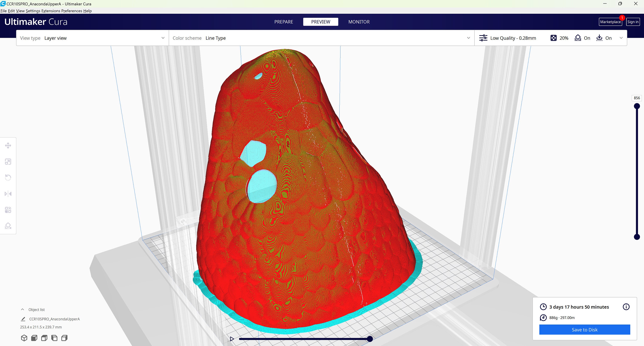Image resolution: width=644 pixels, height=346 pixels.
Task: Collapse the Object list panel
Action: 22,309
